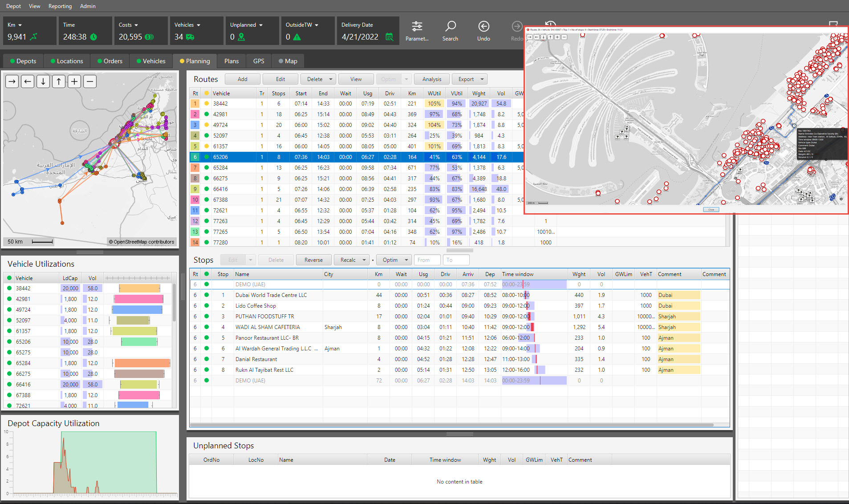Click the Undo arrow icon

click(x=483, y=26)
